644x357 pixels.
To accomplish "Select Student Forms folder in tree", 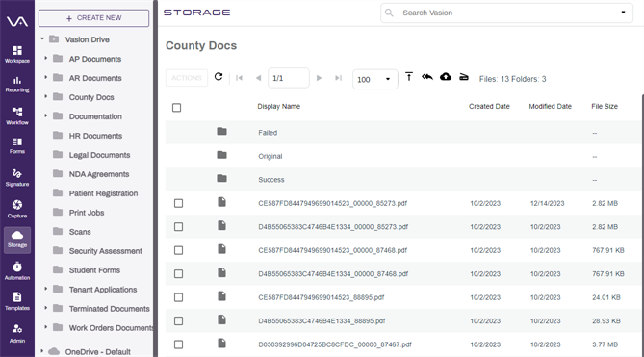I will 94,270.
